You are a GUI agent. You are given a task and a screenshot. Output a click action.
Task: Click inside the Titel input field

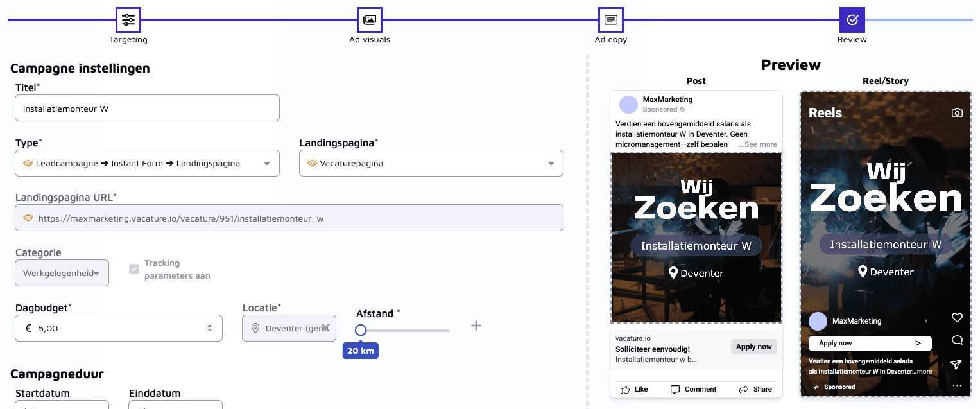[x=147, y=108]
